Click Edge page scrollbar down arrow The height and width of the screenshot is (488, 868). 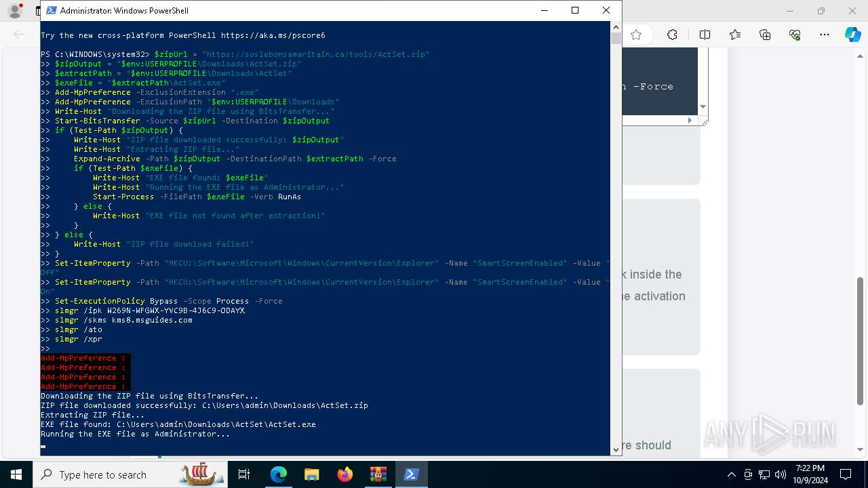[861, 449]
